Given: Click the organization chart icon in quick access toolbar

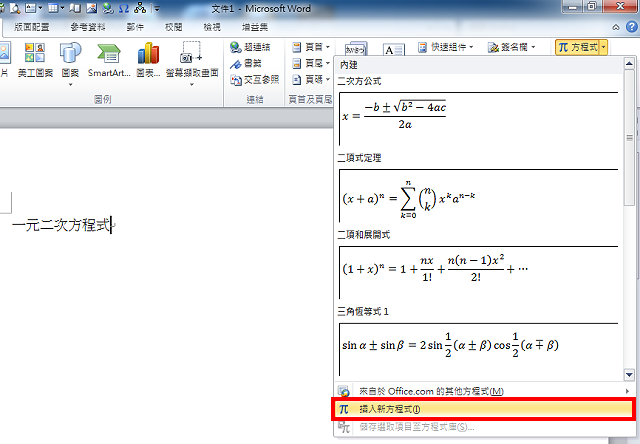Looking at the screenshot, I should 140,8.
